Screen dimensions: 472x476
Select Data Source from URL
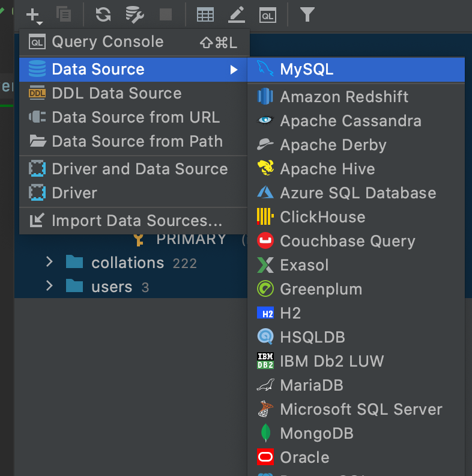[136, 118]
